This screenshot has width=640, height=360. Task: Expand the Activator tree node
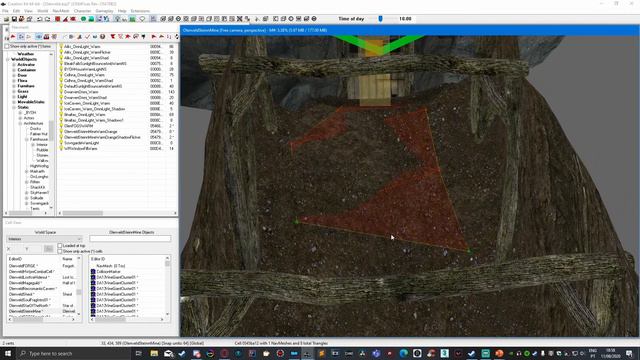[14, 64]
